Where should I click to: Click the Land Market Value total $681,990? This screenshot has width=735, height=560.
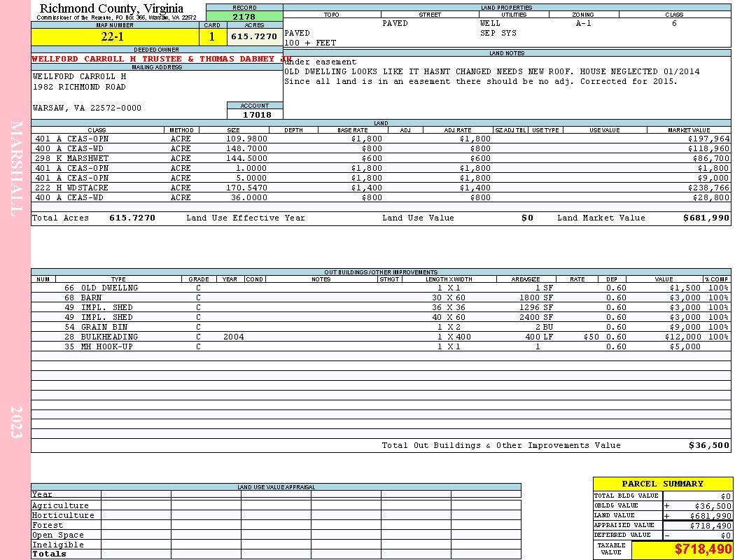706,218
